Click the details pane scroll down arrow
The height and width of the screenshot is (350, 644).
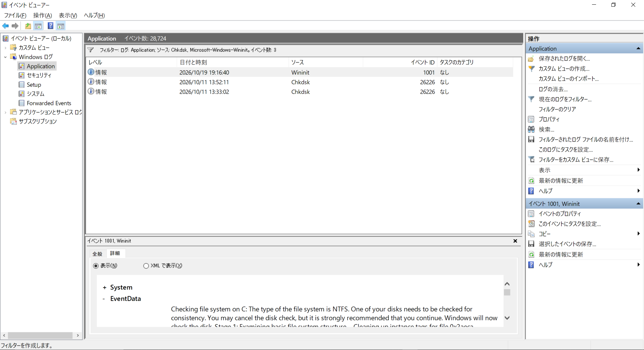point(507,318)
